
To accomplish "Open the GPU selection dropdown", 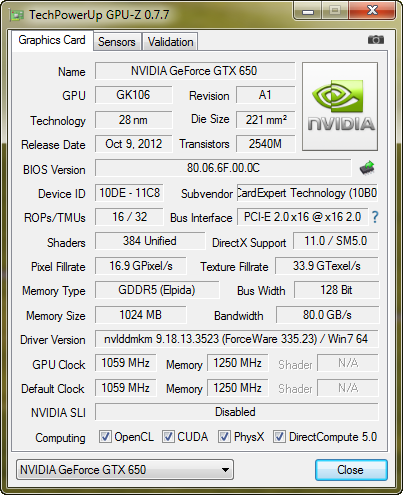I will coord(125,470).
